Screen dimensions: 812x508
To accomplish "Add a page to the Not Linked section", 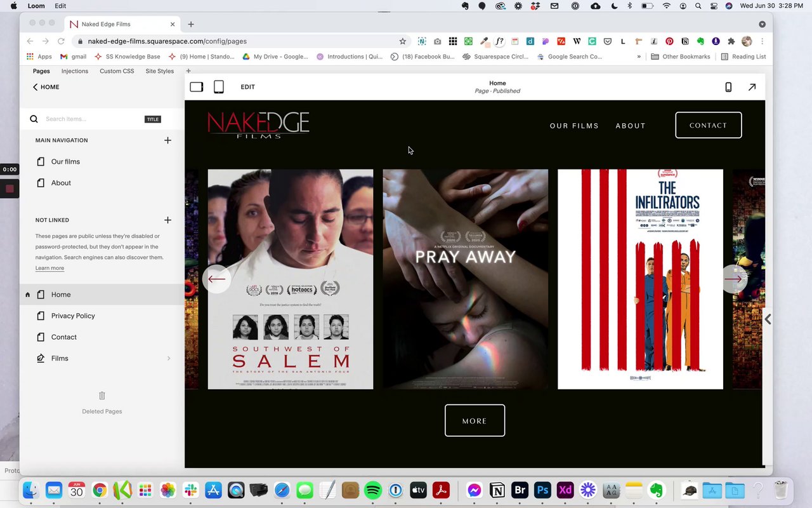I will click(x=167, y=220).
